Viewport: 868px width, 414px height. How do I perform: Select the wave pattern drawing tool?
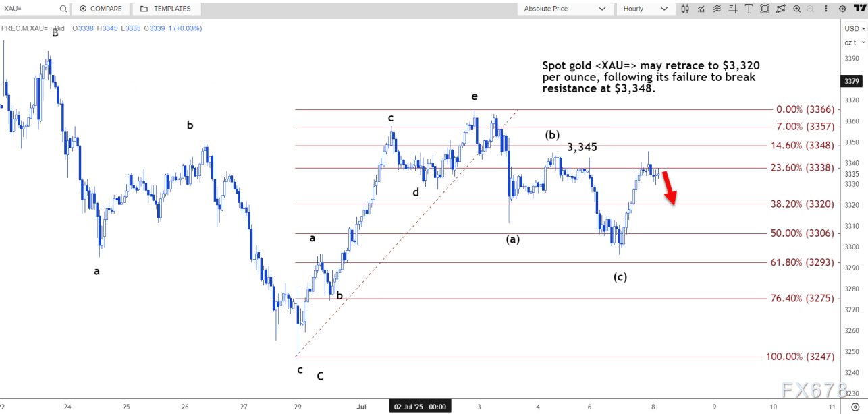[717, 9]
